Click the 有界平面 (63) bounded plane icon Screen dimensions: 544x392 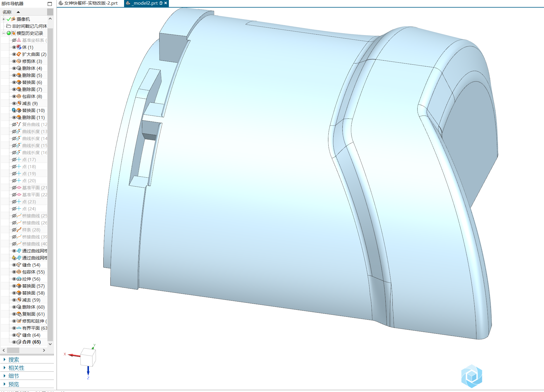click(x=19, y=328)
